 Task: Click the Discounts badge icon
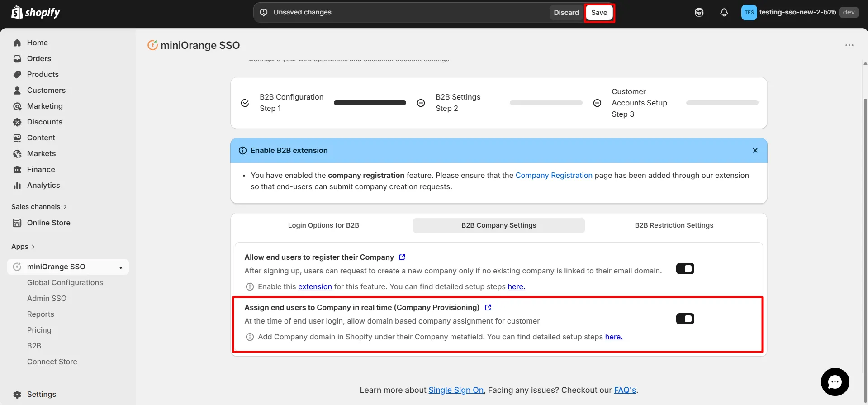pyautogui.click(x=17, y=122)
